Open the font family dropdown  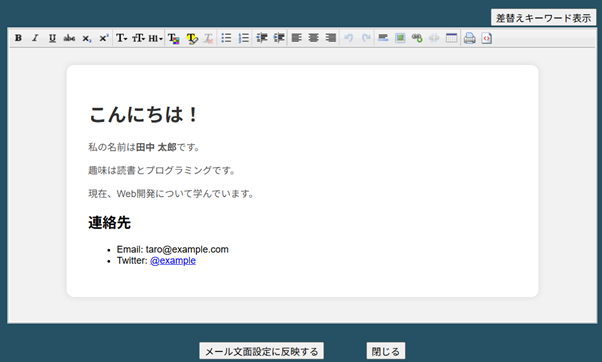pyautogui.click(x=122, y=38)
